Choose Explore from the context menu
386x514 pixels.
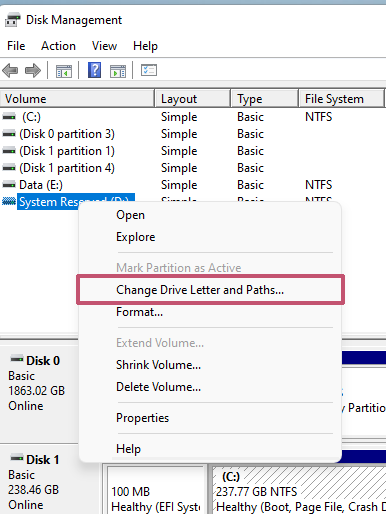[210, 237]
